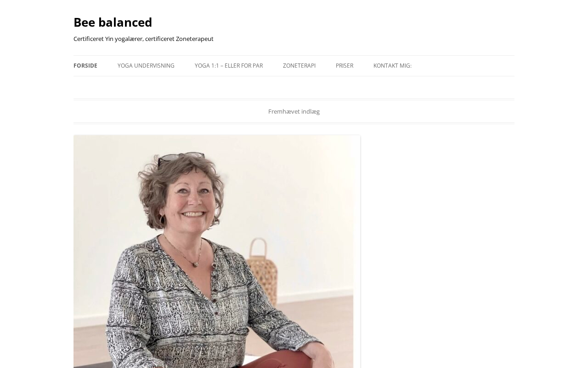Image resolution: width=588 pixels, height=368 pixels.
Task: Click the word Zoneterapeut in the tagline
Action: [x=195, y=39]
